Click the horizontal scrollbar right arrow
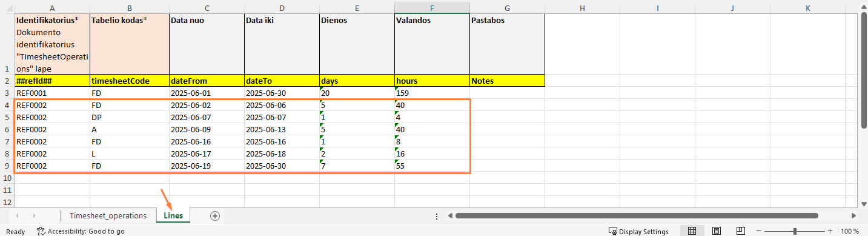The image size is (868, 236). [x=853, y=215]
